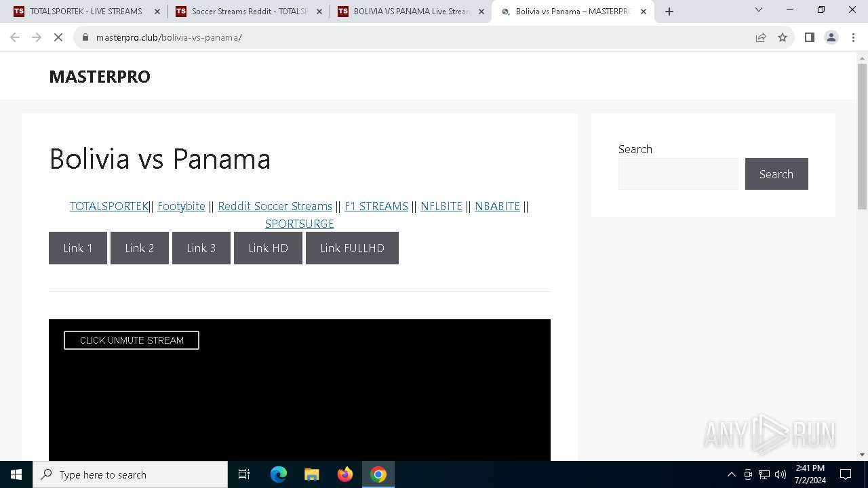Open the F1 STREAMS link

click(x=376, y=206)
